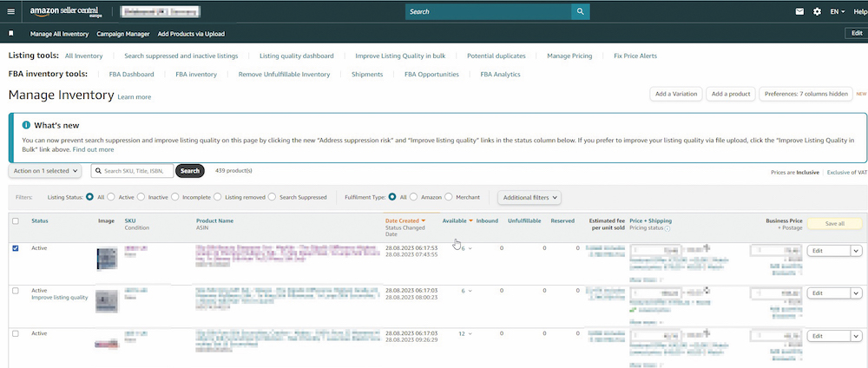Screen dimensions: 868x368
Task: Open Improve Listing Quality in bulk
Action: click(400, 56)
